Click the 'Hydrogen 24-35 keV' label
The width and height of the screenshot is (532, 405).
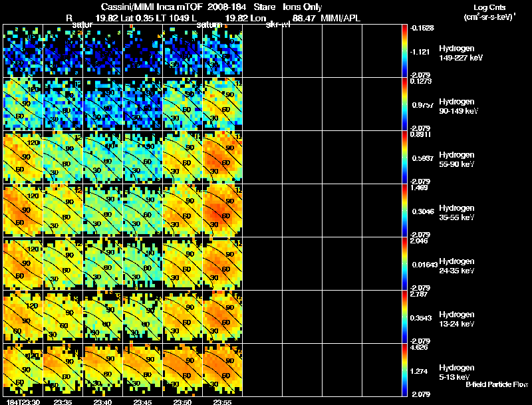tap(457, 266)
